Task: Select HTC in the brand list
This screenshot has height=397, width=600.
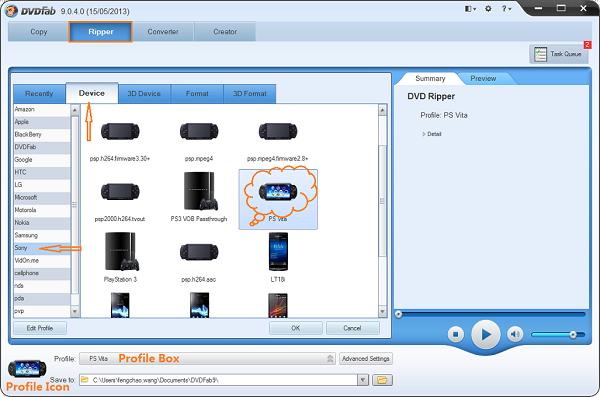Action: tap(42, 172)
